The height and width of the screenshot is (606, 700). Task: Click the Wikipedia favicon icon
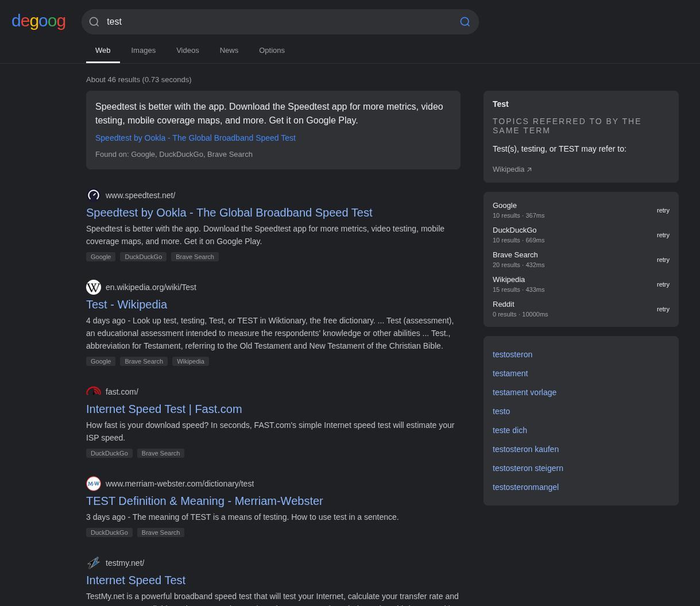point(94,287)
